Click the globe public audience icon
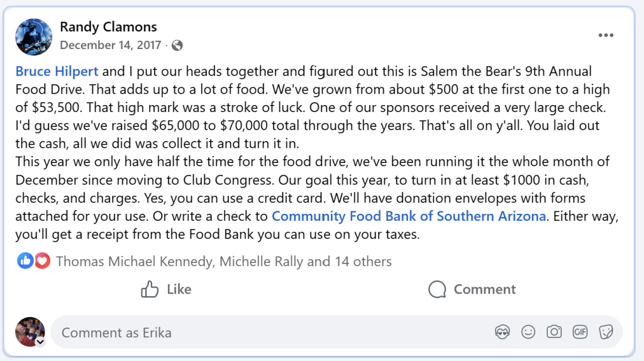Screen dimensions: 644x361 (x=177, y=45)
